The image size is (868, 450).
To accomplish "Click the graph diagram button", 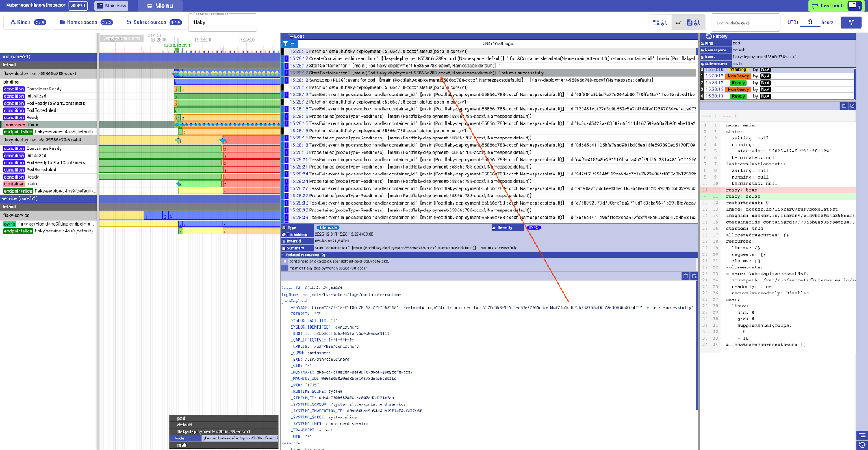I will pyautogui.click(x=851, y=22).
